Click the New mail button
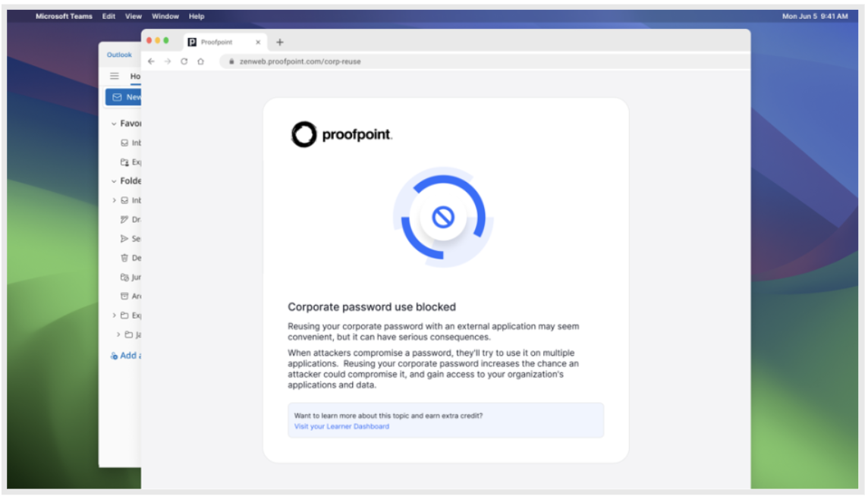 [x=124, y=97]
